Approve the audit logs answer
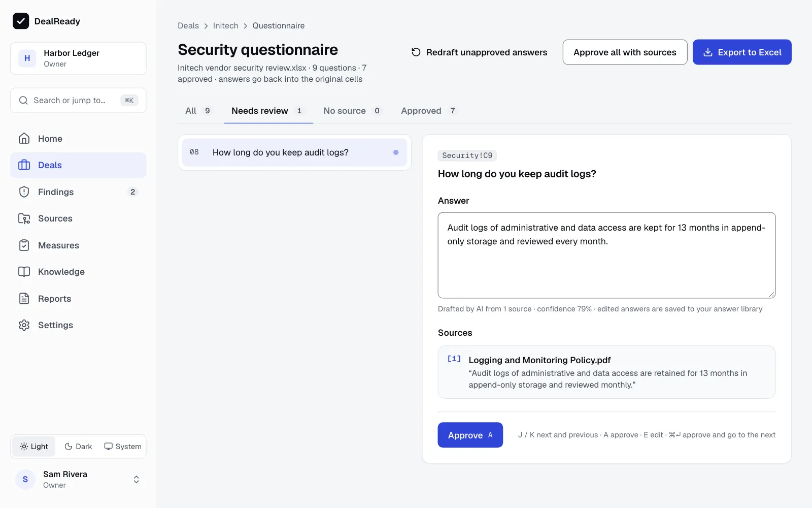The height and width of the screenshot is (508, 812). click(470, 435)
